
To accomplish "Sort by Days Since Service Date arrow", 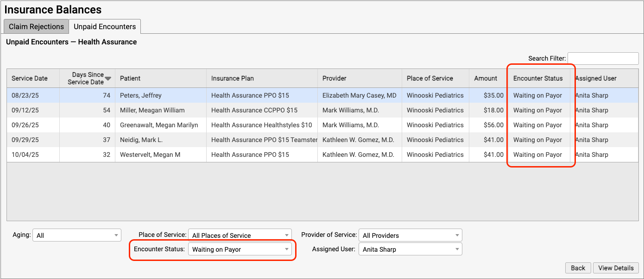I will [108, 79].
